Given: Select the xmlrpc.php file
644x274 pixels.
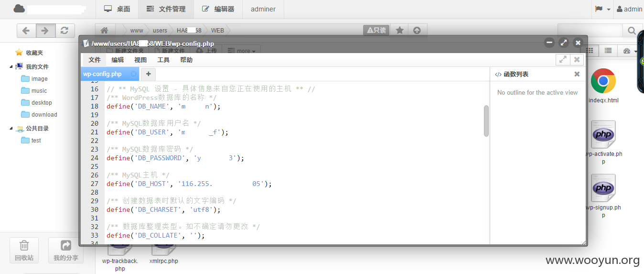Looking at the screenshot, I should [164, 253].
